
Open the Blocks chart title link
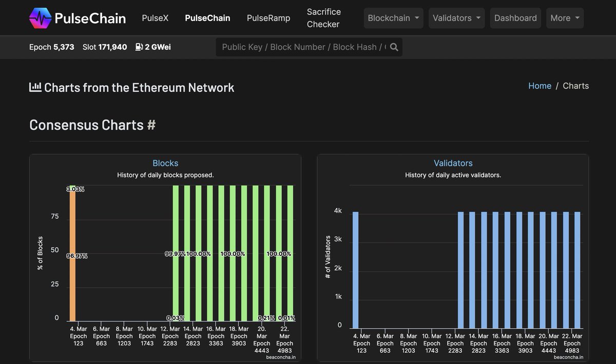[165, 163]
